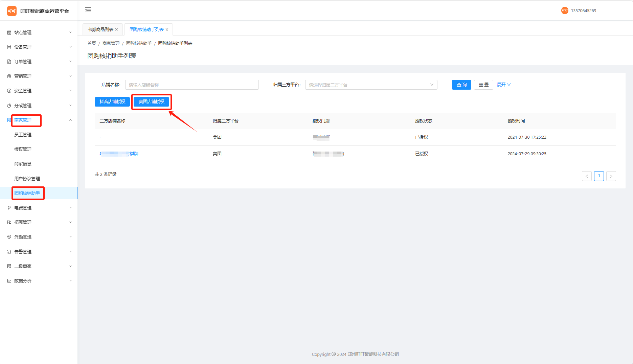Focus the 店铺名称 input field
Screen dimensions: 633x364
pos(192,85)
